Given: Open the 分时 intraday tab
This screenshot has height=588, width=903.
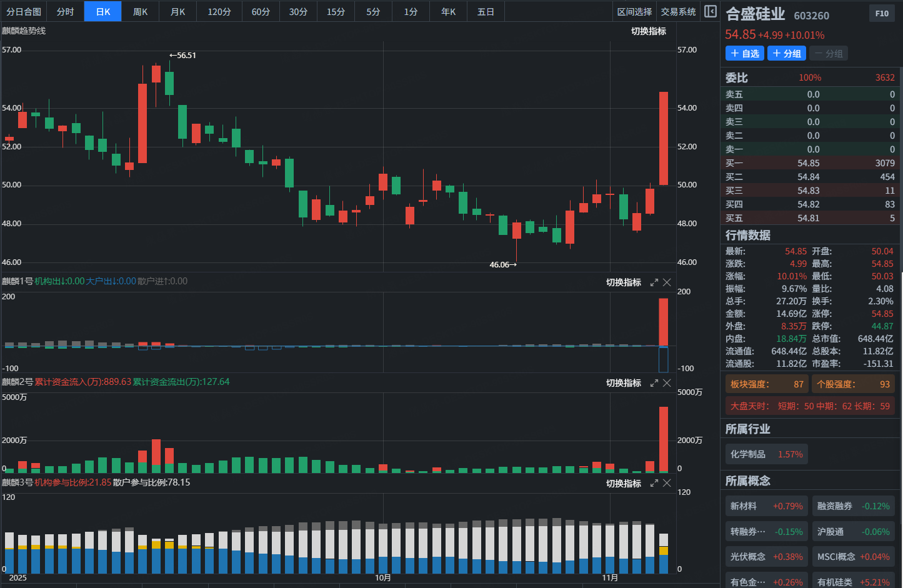Looking at the screenshot, I should pyautogui.click(x=65, y=12).
